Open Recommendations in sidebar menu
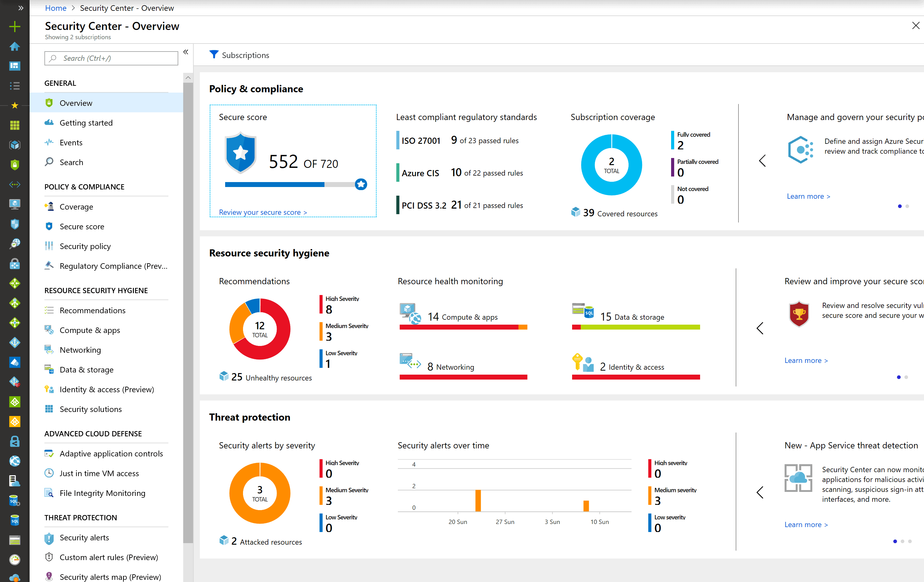This screenshot has height=582, width=924. [x=93, y=310]
